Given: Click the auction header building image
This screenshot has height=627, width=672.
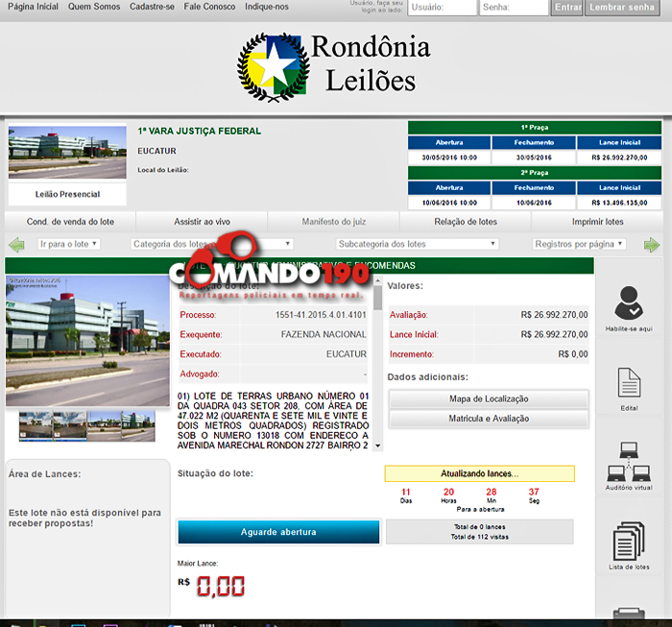Looking at the screenshot, I should (x=67, y=152).
